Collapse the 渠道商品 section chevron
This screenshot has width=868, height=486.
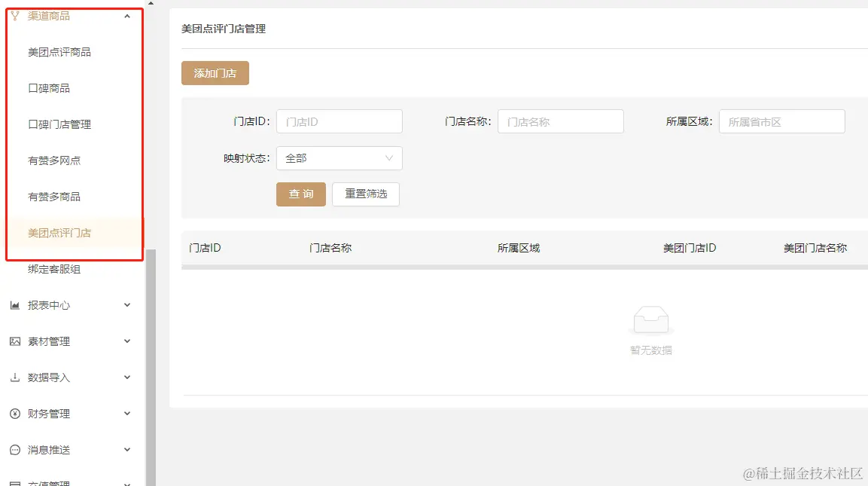coord(128,14)
